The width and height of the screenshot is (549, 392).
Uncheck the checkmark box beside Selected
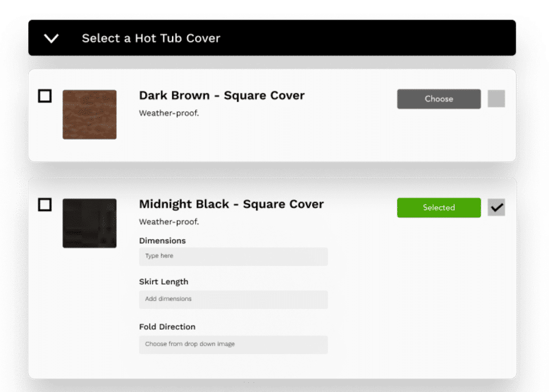[x=496, y=208]
